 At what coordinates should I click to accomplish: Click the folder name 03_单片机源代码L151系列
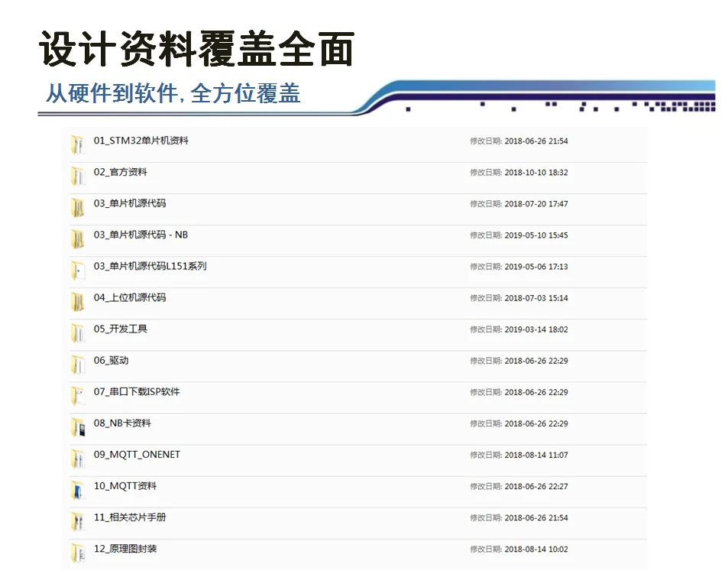(150, 267)
